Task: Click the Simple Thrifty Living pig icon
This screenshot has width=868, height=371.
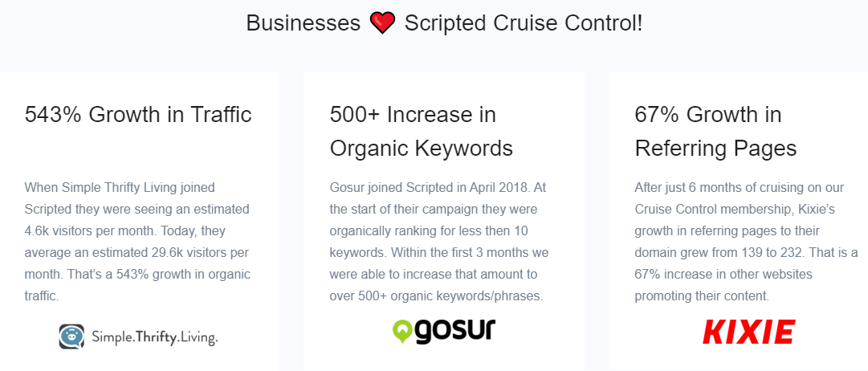Action: 72,336
